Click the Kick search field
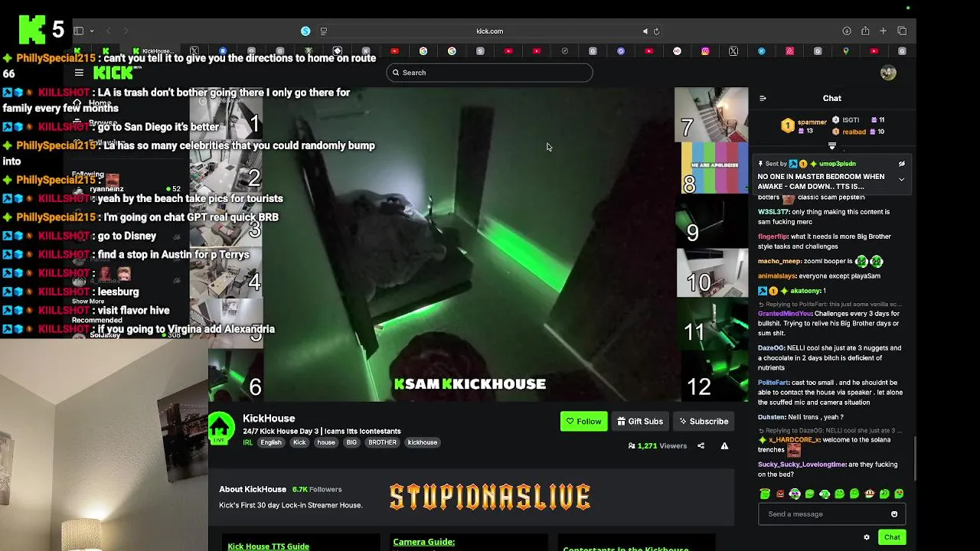Image resolution: width=980 pixels, height=551 pixels. [489, 73]
